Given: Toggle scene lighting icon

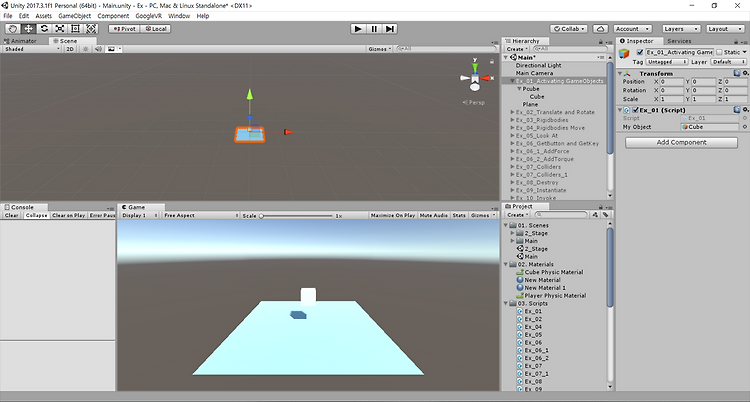Looking at the screenshot, I should pos(86,49).
